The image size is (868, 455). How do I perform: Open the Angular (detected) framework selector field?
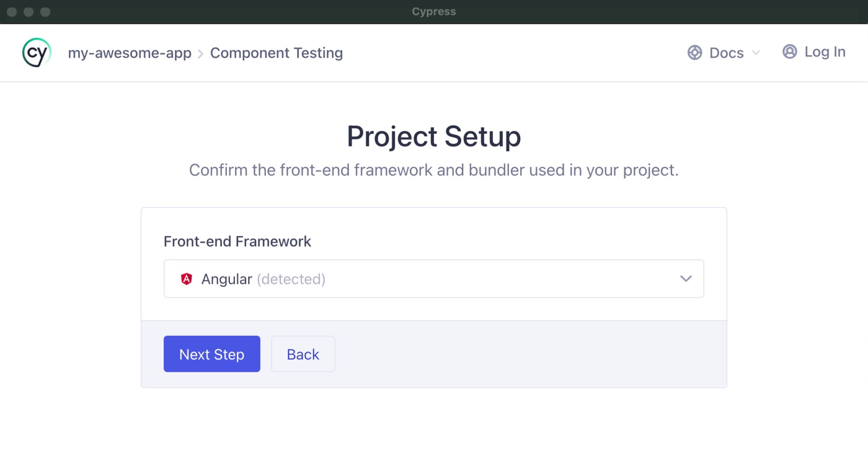pyautogui.click(x=434, y=278)
